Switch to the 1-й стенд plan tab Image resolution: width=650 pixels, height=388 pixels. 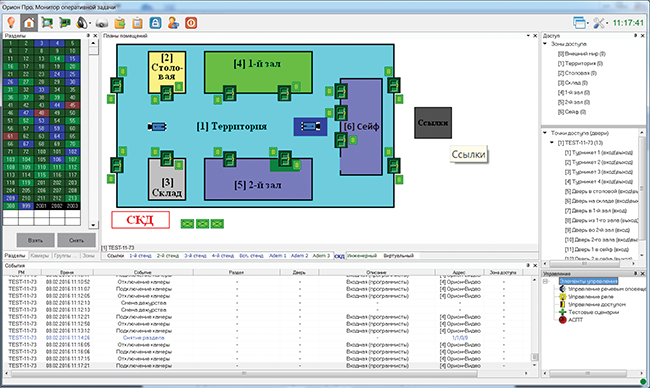tap(141, 256)
